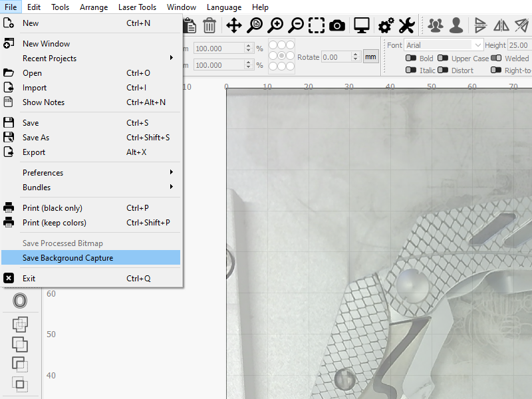The width and height of the screenshot is (532, 399).
Task: Click the Preview monitor icon
Action: click(x=362, y=26)
